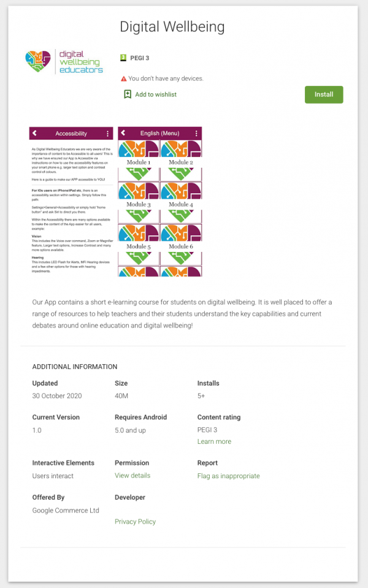Click the Digital Wellbeing Educators heart logo

[38, 61]
